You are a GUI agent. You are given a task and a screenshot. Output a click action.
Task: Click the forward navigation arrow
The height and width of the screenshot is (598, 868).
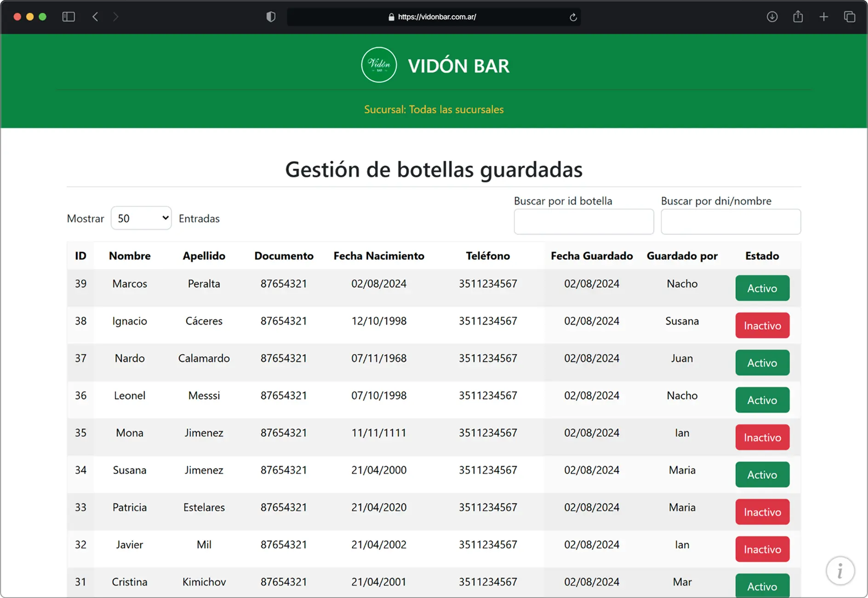click(x=116, y=17)
